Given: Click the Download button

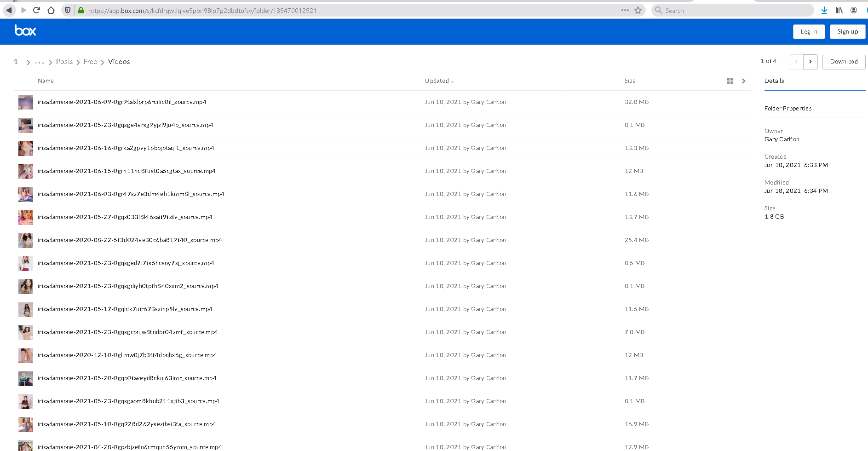Looking at the screenshot, I should pyautogui.click(x=844, y=62).
